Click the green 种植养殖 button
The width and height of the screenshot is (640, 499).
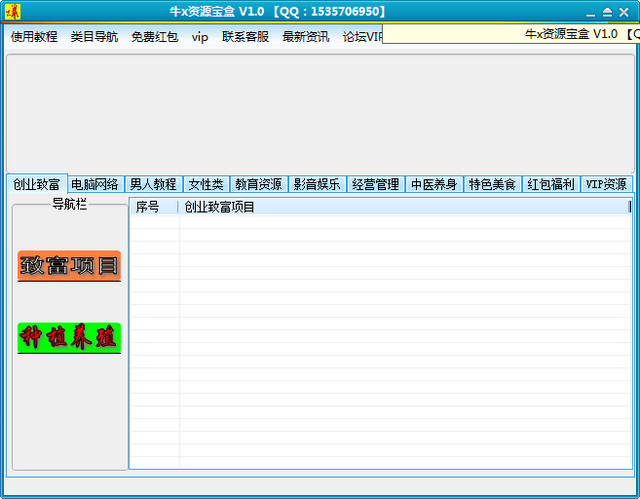click(69, 338)
